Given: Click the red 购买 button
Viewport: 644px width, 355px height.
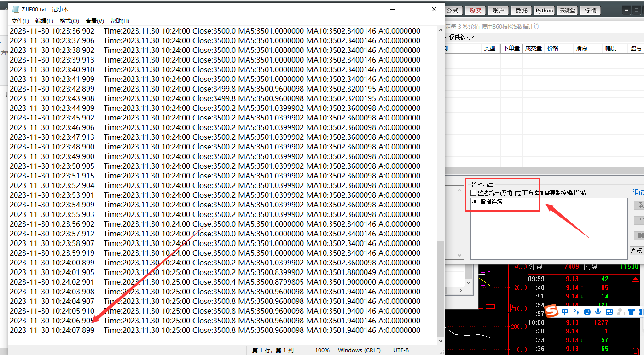Looking at the screenshot, I should coord(475,11).
